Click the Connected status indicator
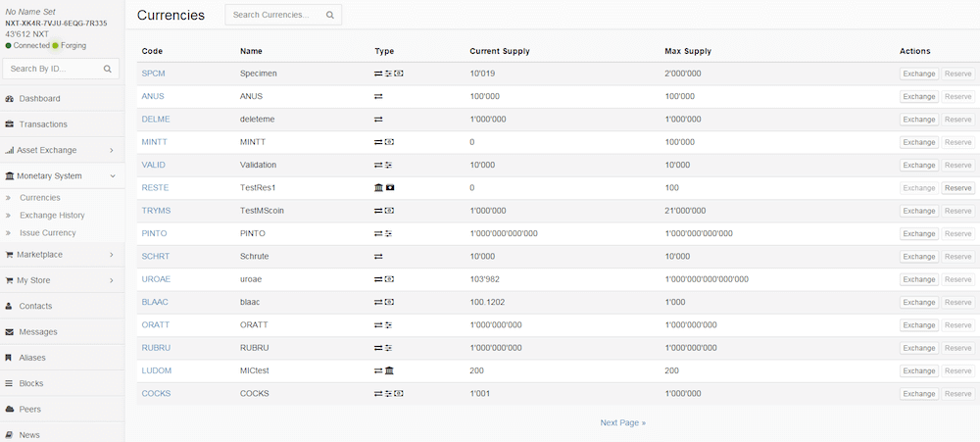The image size is (980, 442). 27,46
